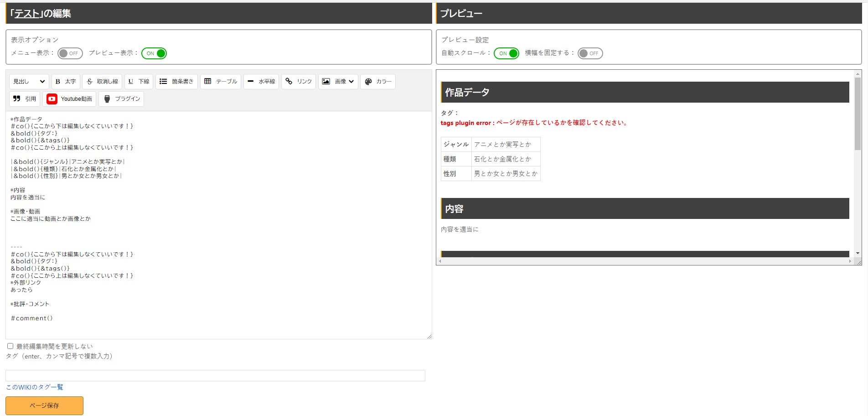The image size is (868, 416).
Task: Apply strikethrough with the 取消し線 icon
Action: [102, 82]
